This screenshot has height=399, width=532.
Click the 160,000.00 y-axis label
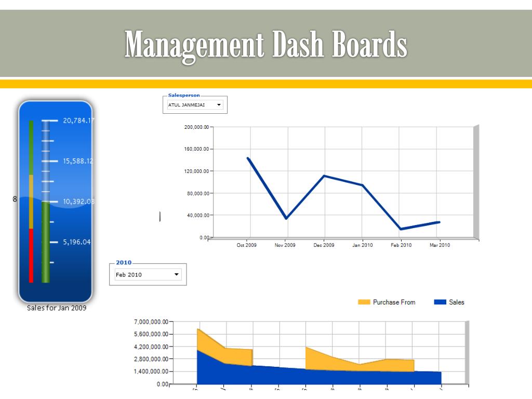pos(196,149)
